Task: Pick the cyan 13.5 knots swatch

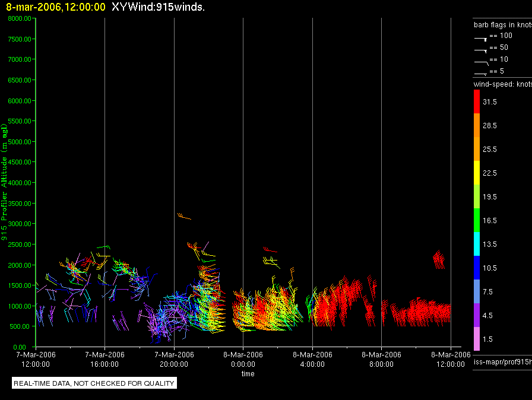Action: pyautogui.click(x=477, y=244)
